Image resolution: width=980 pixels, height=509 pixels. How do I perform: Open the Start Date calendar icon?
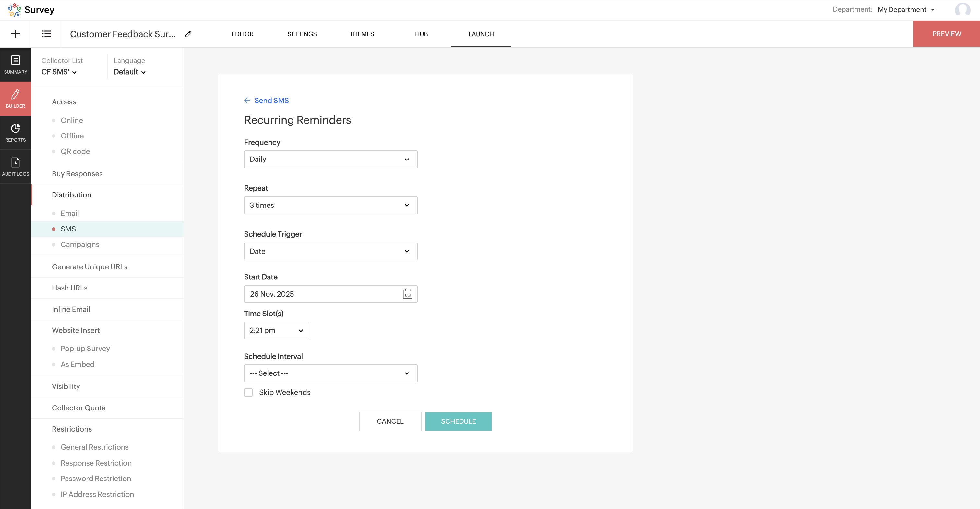[407, 294]
